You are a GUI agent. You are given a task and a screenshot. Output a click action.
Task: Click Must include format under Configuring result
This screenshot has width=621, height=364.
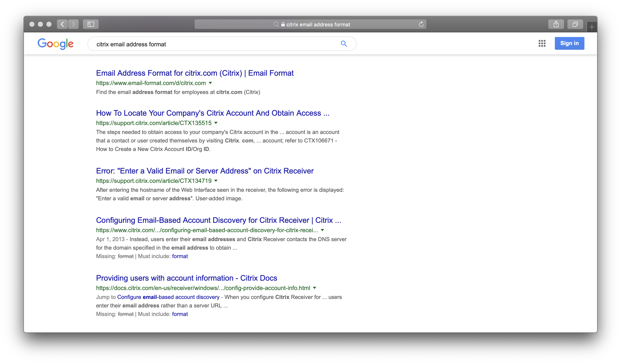point(180,256)
